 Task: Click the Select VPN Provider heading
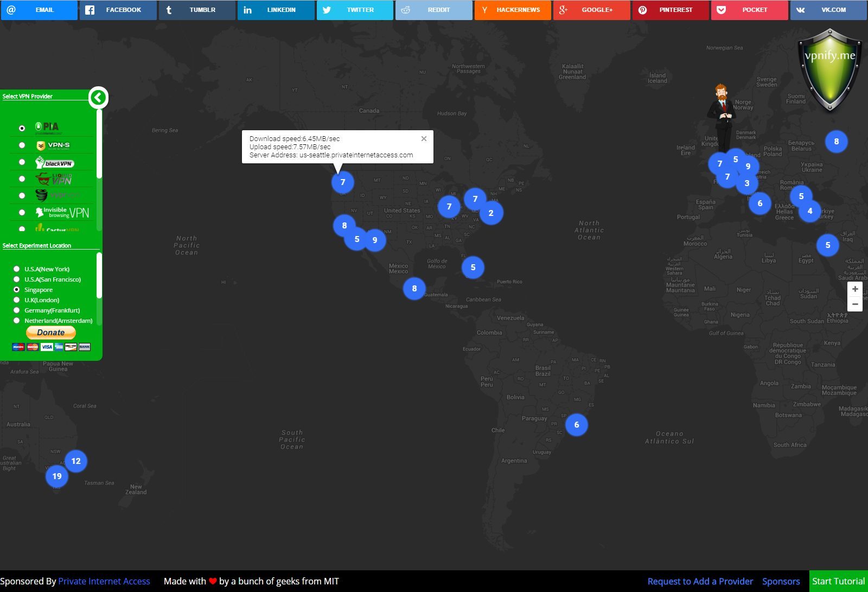(27, 96)
